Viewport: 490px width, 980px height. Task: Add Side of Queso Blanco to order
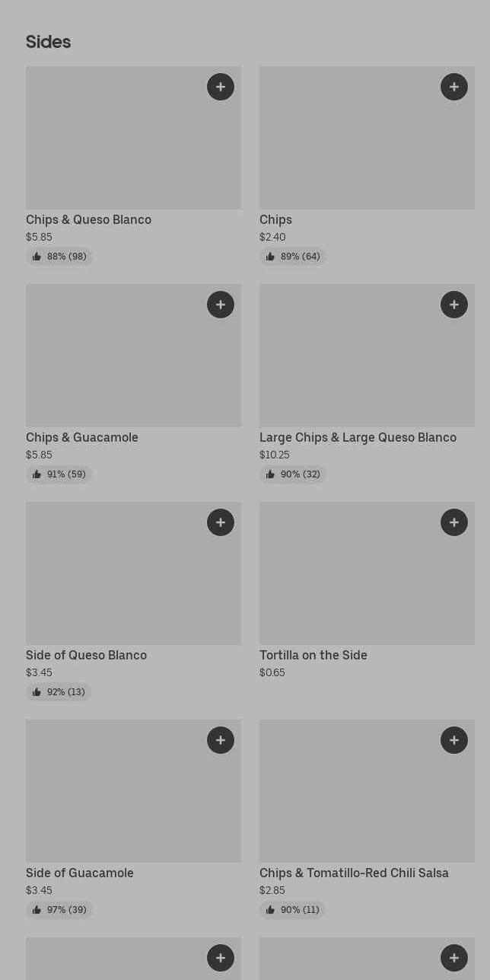coord(221,522)
